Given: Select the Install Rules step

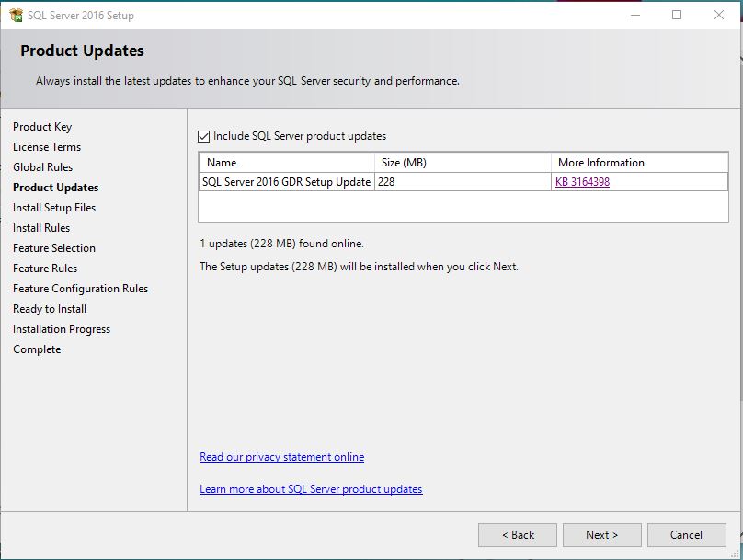Looking at the screenshot, I should tap(40, 227).
